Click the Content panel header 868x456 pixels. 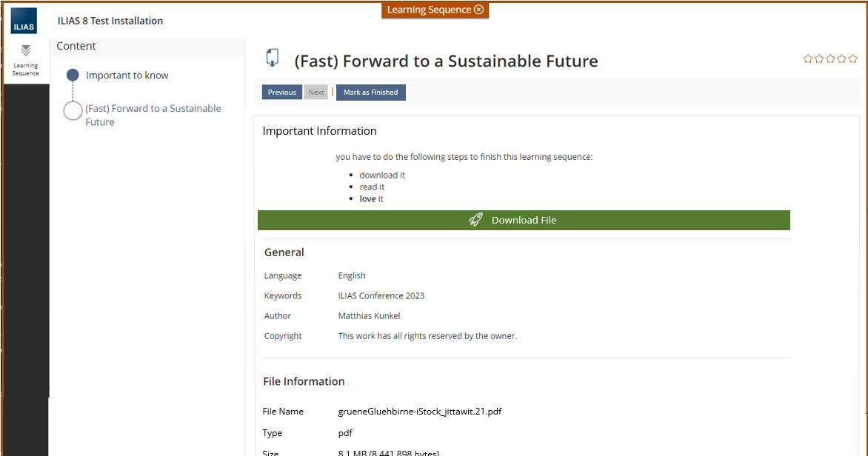tap(76, 46)
